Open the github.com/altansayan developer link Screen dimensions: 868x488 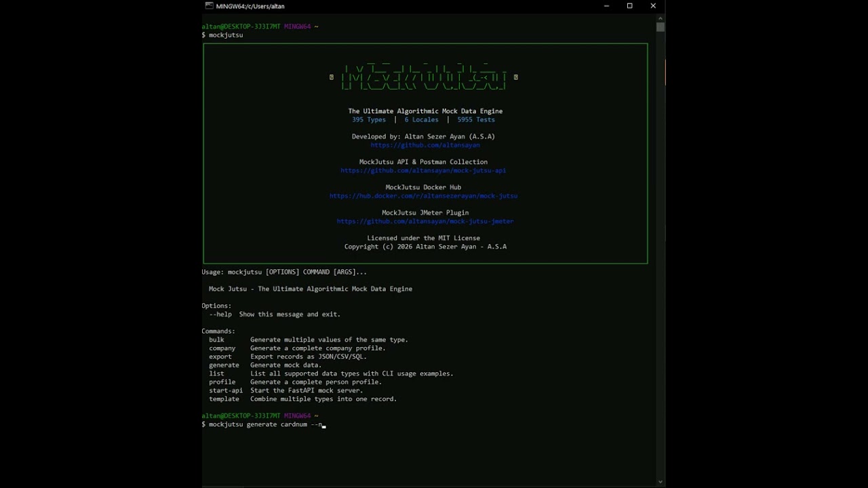pos(425,145)
